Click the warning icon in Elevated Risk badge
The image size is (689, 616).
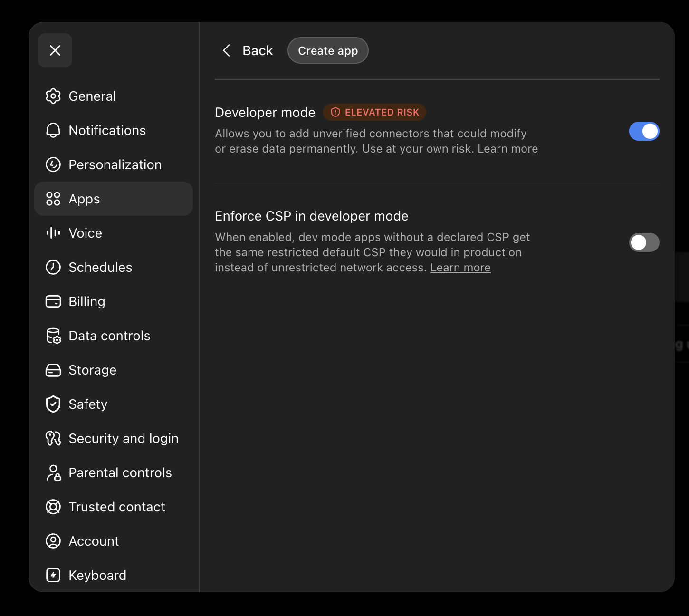[x=335, y=112]
